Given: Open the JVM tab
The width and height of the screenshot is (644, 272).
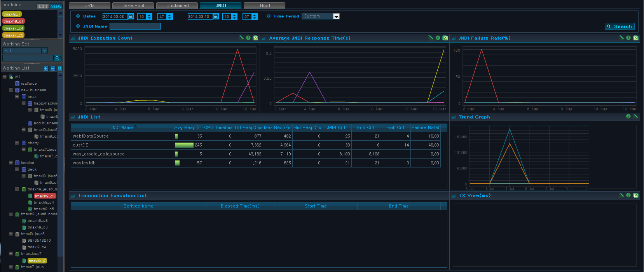Looking at the screenshot, I should [x=90, y=5].
